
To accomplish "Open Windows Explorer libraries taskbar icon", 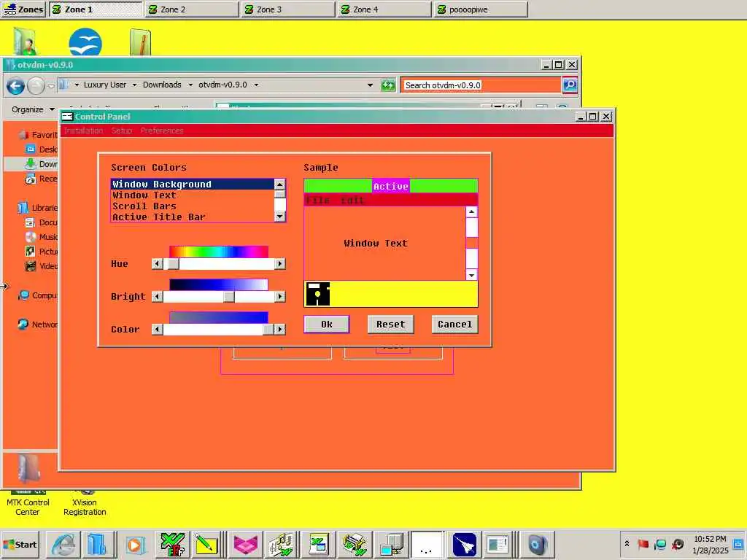I will (97, 544).
